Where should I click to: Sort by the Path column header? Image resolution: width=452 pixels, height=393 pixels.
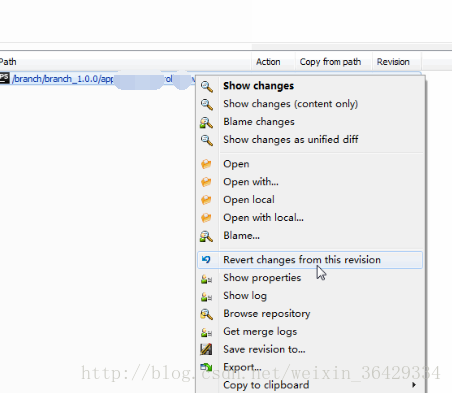[125, 62]
